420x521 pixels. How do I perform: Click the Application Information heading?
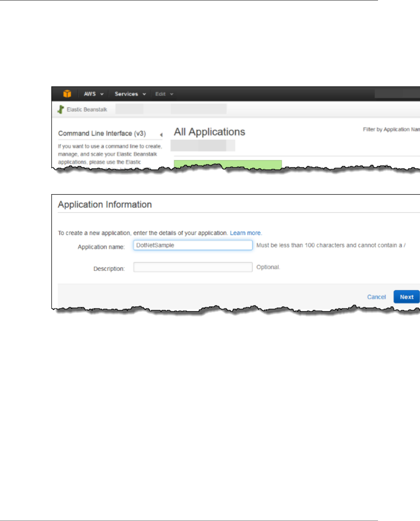coord(105,205)
